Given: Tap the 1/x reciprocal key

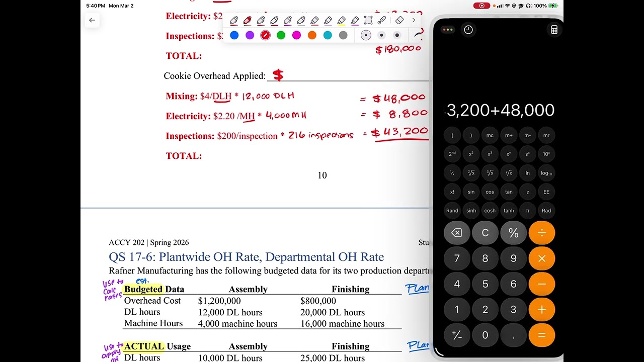Looking at the screenshot, I should click(x=452, y=173).
